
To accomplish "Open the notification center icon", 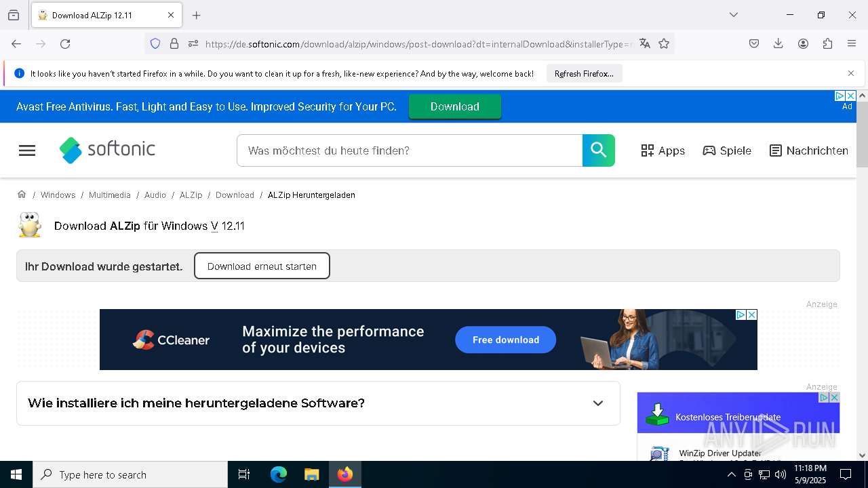I will coord(846,474).
